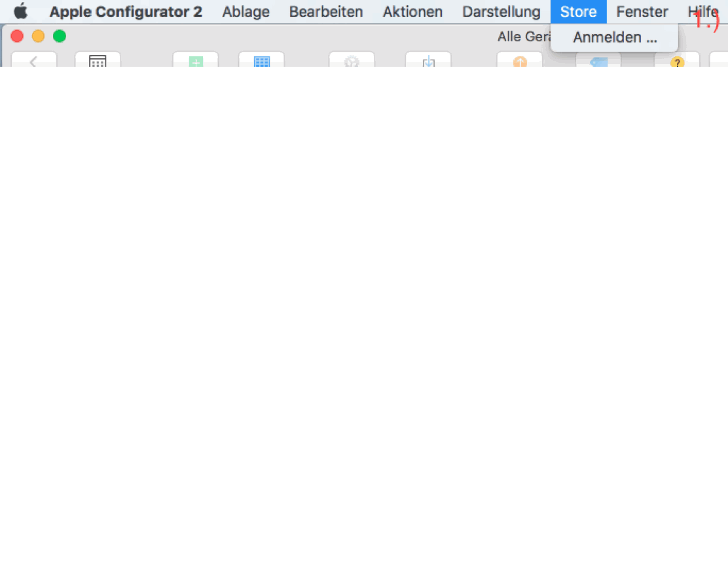728x582 pixels.
Task: Click the grid view toolbar icon
Action: coord(98,61)
